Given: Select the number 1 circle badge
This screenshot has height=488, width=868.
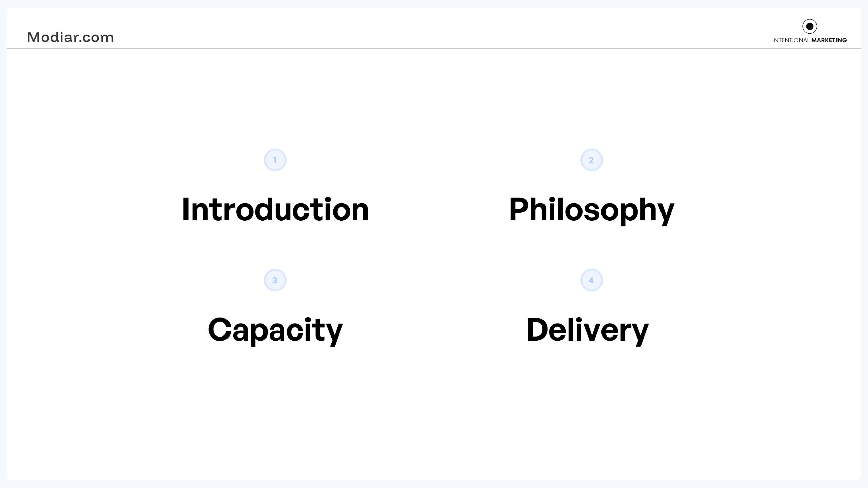Looking at the screenshot, I should coord(275,160).
